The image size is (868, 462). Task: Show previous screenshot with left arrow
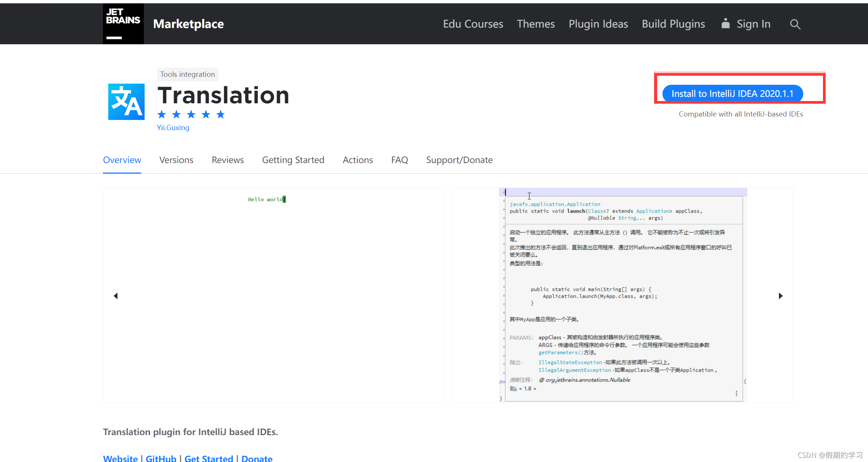coord(116,296)
